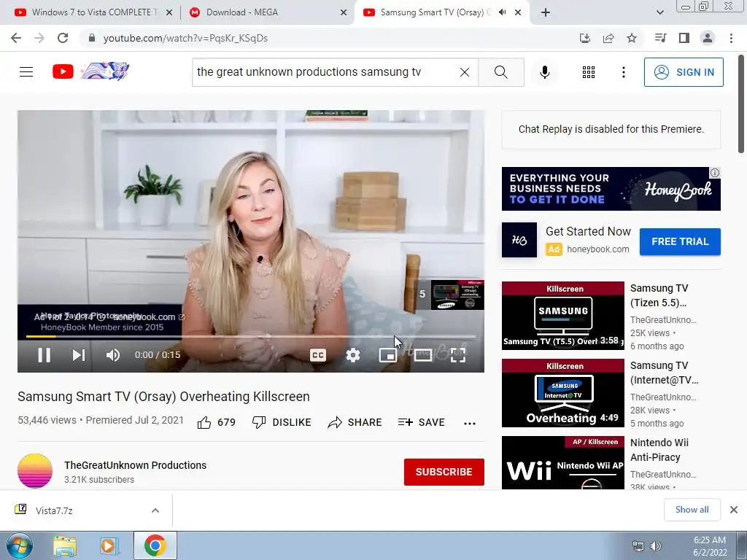
Task: Dislike the video
Action: pos(281,422)
